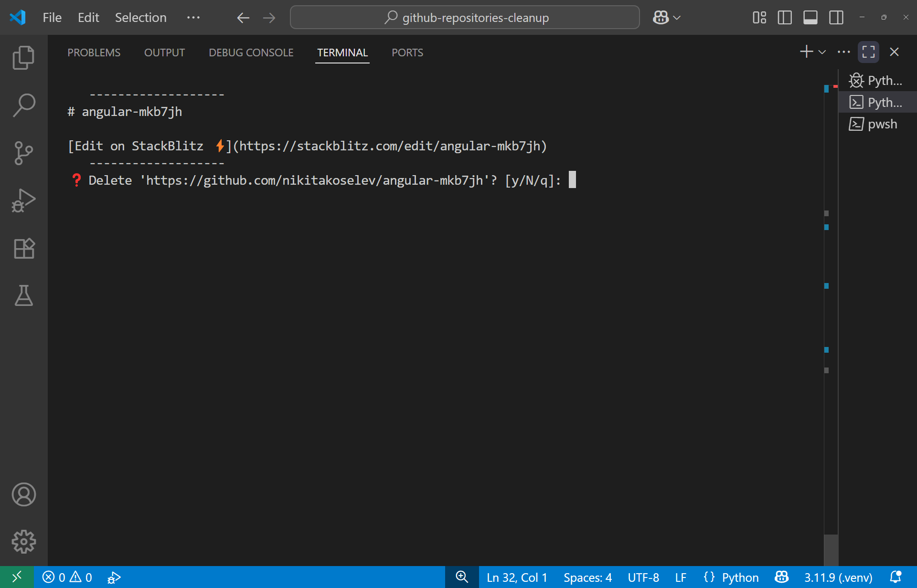The width and height of the screenshot is (917, 588).
Task: Expand the launch profile dropdown chevron
Action: [x=822, y=52]
